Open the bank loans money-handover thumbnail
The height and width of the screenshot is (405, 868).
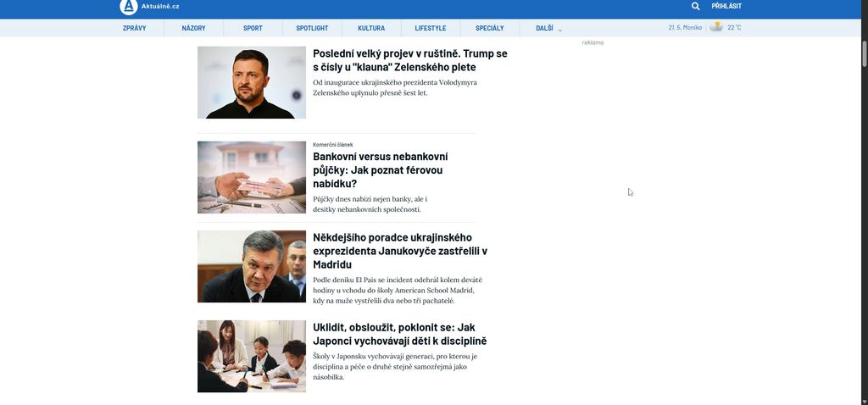[x=252, y=177]
